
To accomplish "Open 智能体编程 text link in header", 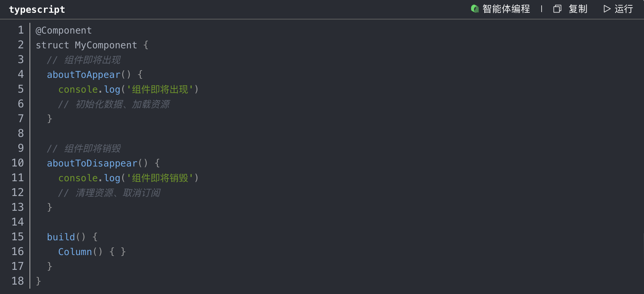I will [506, 9].
